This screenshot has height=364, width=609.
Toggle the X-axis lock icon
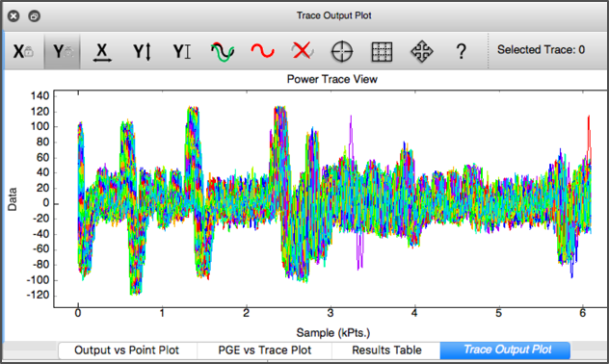[x=23, y=51]
